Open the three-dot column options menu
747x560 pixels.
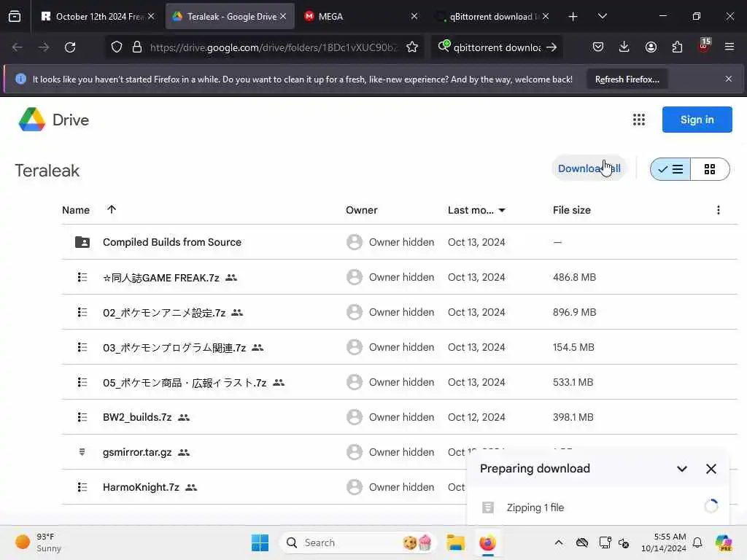pos(719,210)
